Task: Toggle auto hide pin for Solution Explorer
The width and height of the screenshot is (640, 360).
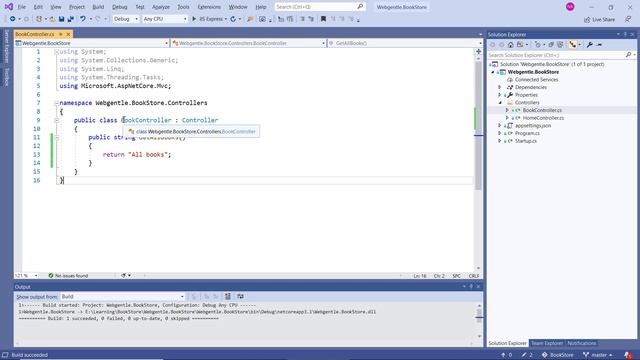Action: 625,34
